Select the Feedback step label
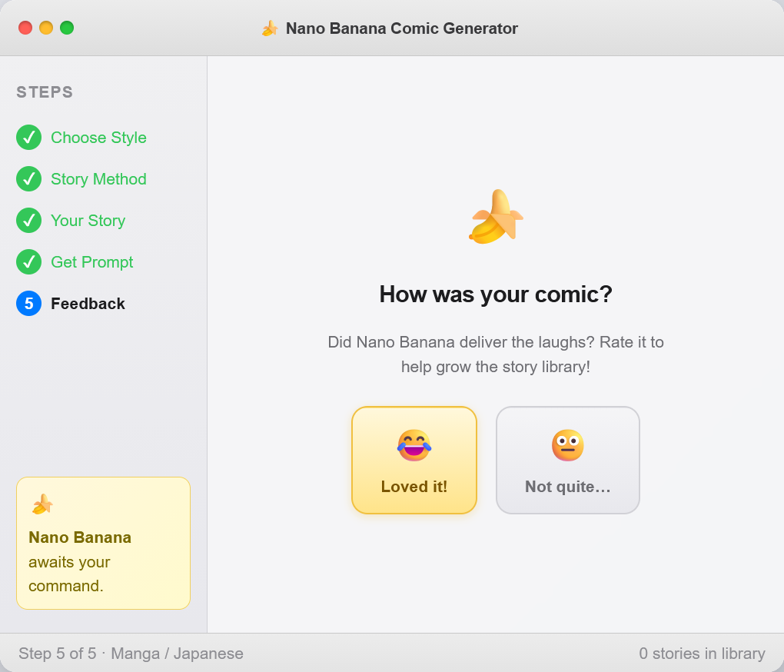 point(88,304)
